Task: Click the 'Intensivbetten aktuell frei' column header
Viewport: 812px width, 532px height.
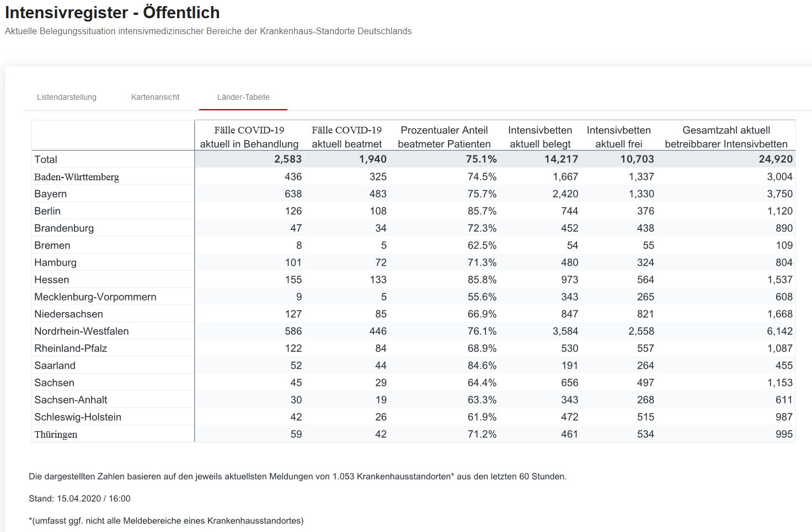Action: click(x=619, y=137)
